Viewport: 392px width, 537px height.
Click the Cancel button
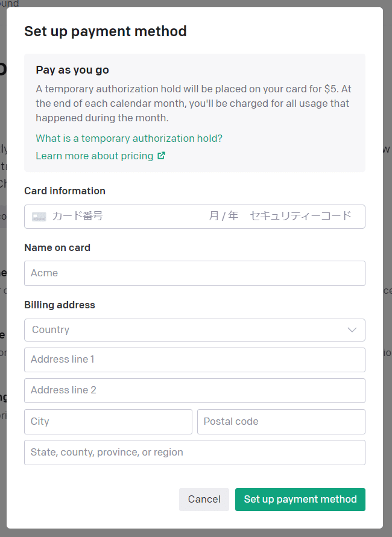pos(204,500)
